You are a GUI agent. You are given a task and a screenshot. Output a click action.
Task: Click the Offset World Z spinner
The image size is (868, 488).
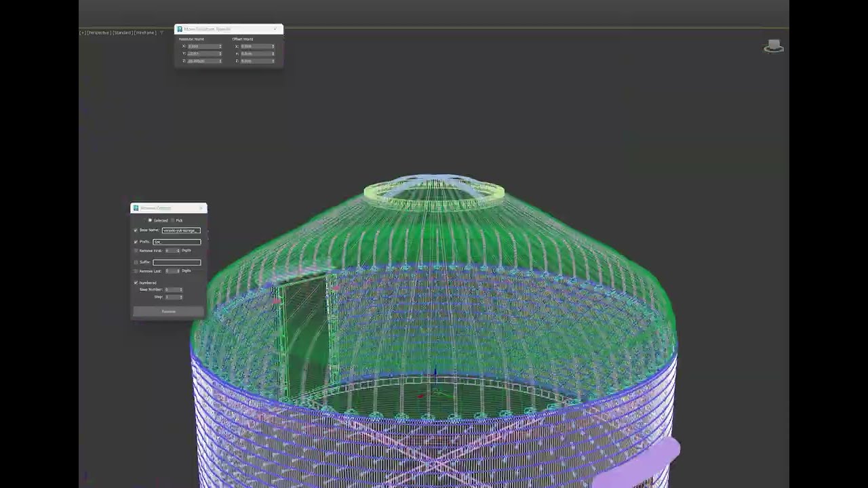(273, 61)
